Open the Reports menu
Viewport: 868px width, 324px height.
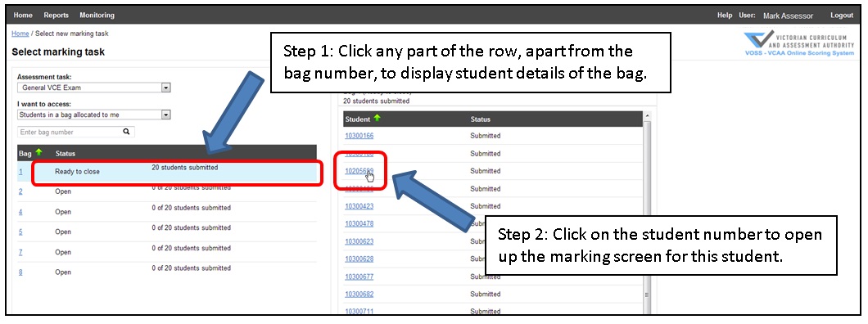coord(56,15)
